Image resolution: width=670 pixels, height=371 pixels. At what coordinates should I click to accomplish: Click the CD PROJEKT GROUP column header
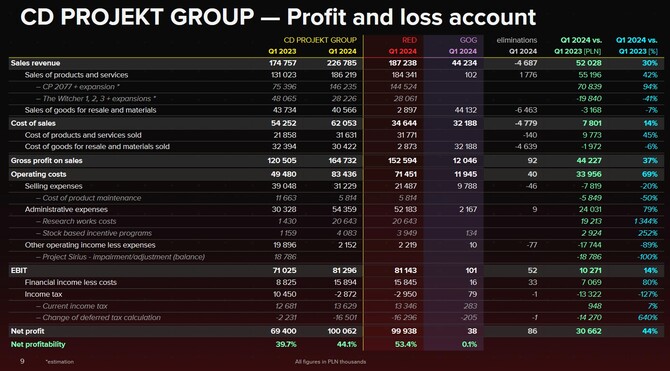320,40
